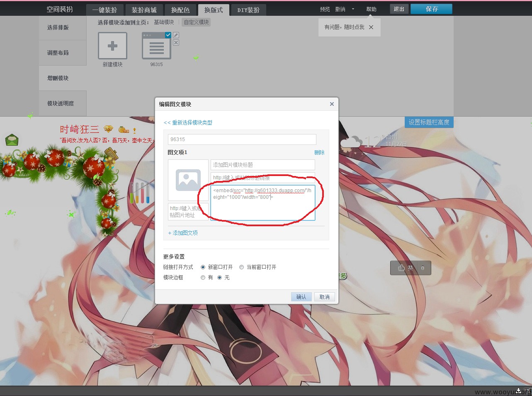Click the 添加图片模块标题 input field
Viewport: 532px width, 396px height.
coord(262,165)
